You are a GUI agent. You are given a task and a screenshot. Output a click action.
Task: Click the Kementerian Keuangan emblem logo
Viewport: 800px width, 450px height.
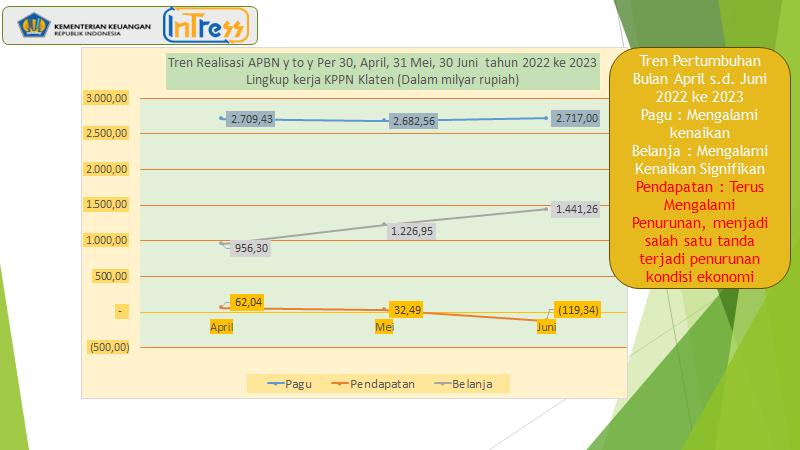coord(24,26)
